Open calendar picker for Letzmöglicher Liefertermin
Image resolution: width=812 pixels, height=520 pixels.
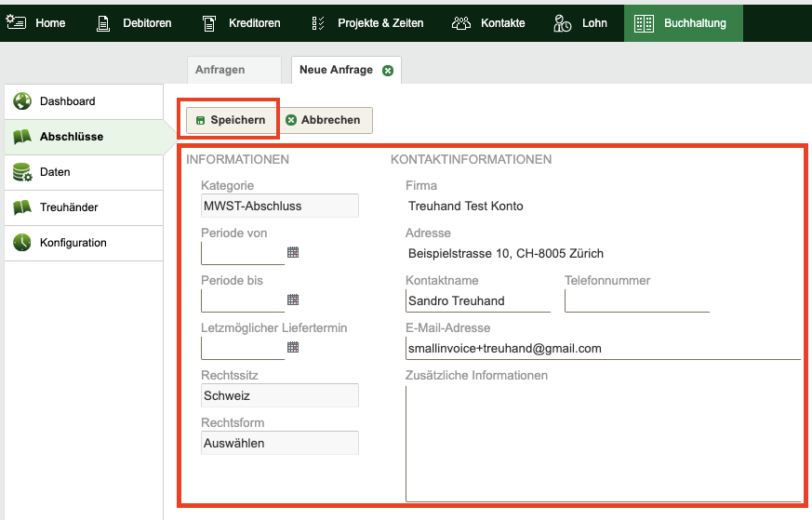(x=293, y=347)
